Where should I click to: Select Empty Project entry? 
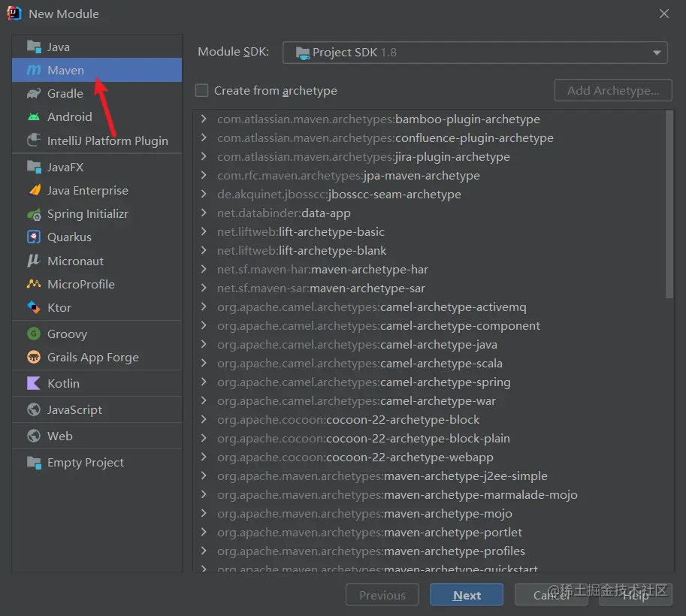pyautogui.click(x=97, y=463)
